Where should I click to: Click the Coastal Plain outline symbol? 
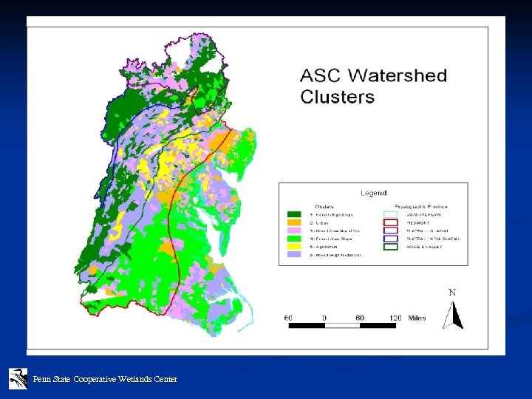391,214
